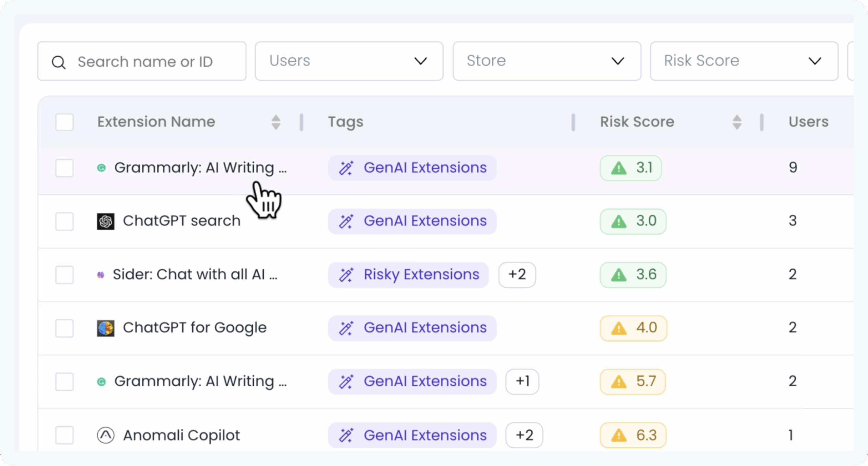The image size is (868, 466).
Task: Click the 6.3 risk warning triangle
Action: pos(619,435)
